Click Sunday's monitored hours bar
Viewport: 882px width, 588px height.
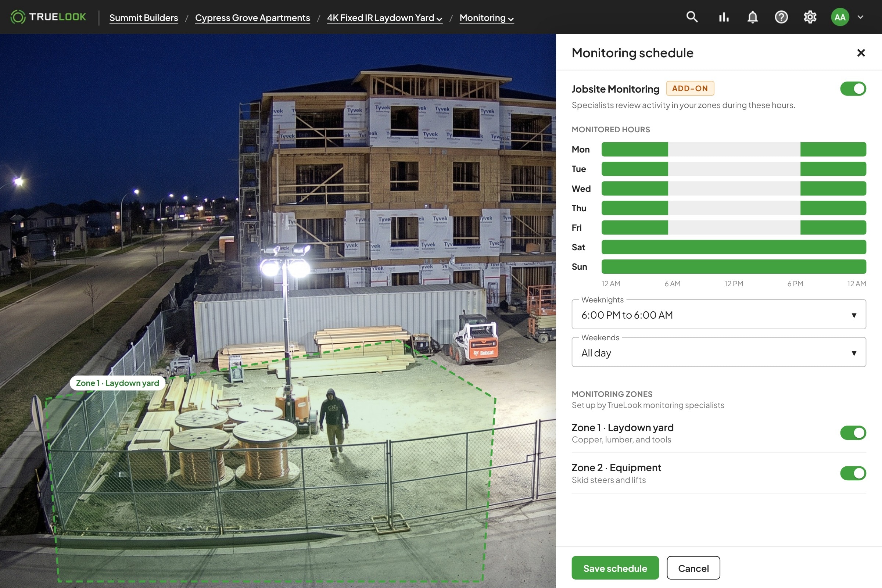click(734, 267)
